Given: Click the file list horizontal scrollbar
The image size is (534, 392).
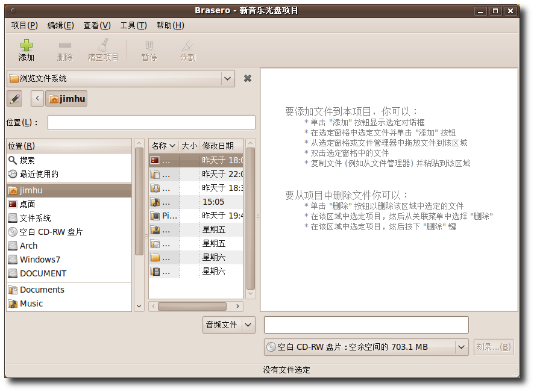Looking at the screenshot, I should 192,306.
